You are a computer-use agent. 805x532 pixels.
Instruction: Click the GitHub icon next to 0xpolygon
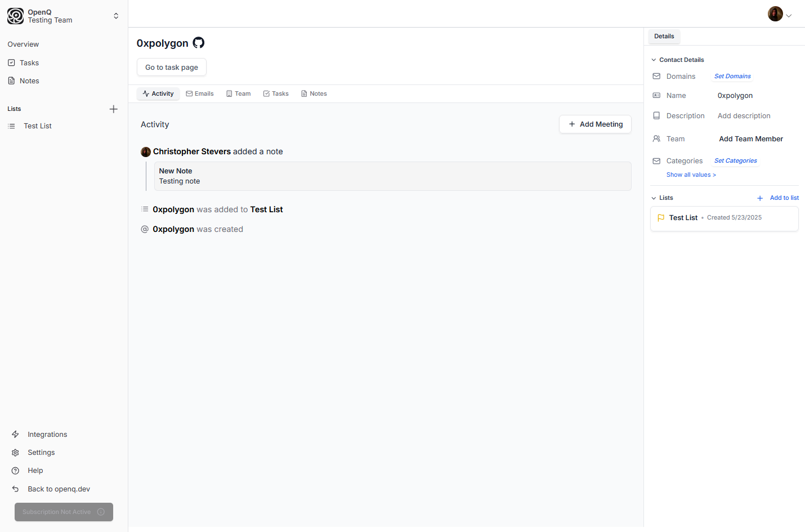tap(198, 42)
